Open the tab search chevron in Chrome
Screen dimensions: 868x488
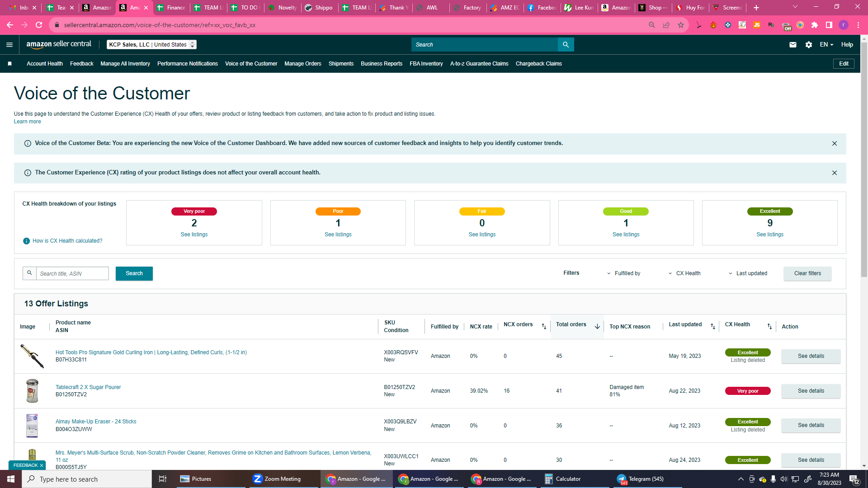(795, 7)
